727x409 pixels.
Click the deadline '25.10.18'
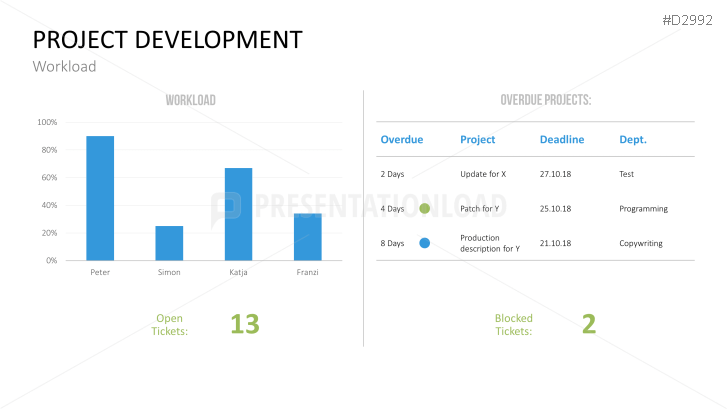coord(555,209)
